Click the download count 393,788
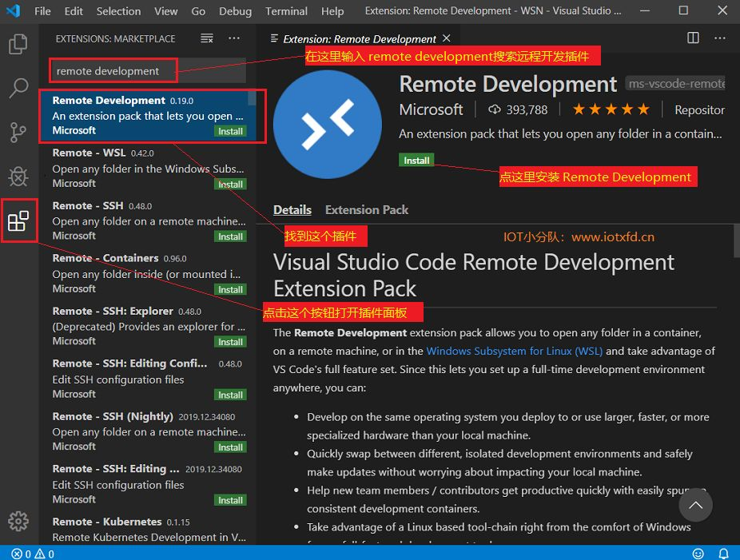Image resolution: width=740 pixels, height=560 pixels. click(x=518, y=110)
